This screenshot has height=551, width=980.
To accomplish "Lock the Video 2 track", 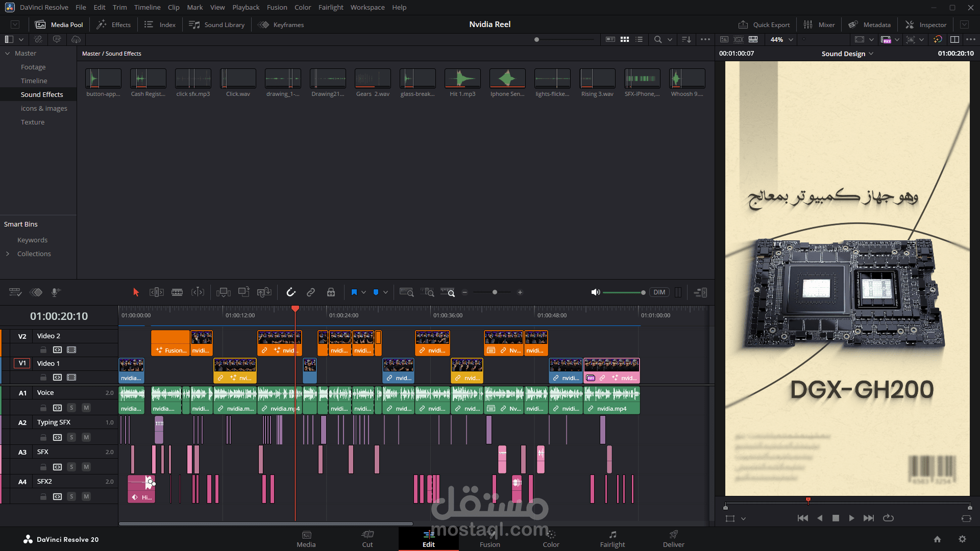I will [43, 350].
